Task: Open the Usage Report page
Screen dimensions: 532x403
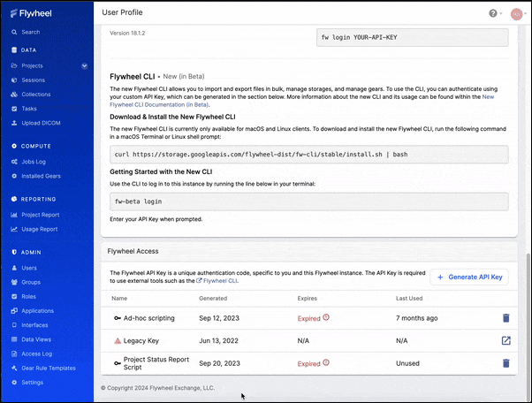Action: click(40, 229)
